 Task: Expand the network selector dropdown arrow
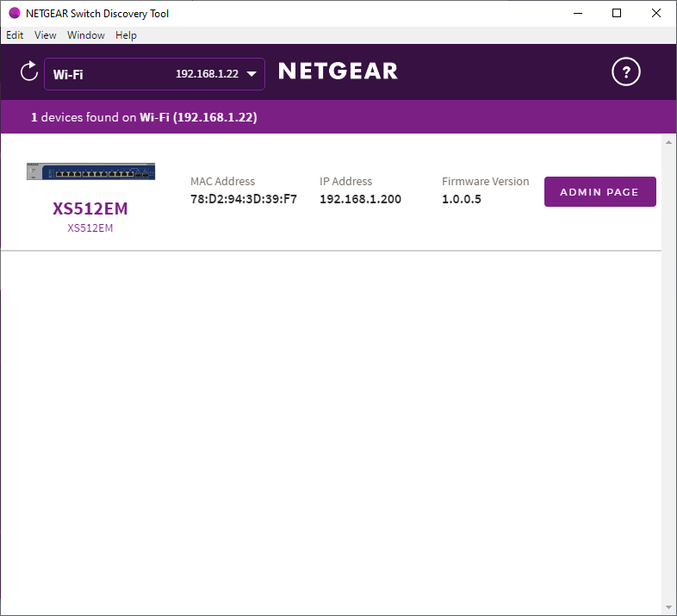pyautogui.click(x=252, y=74)
